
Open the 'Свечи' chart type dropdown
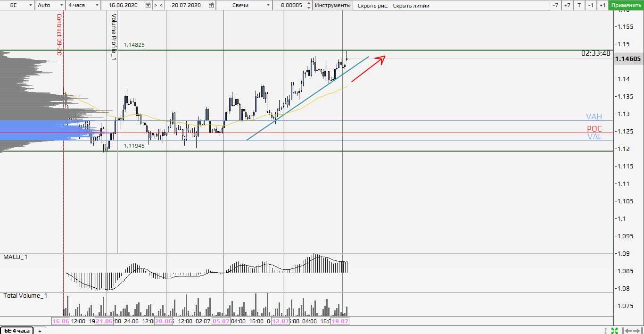point(269,5)
